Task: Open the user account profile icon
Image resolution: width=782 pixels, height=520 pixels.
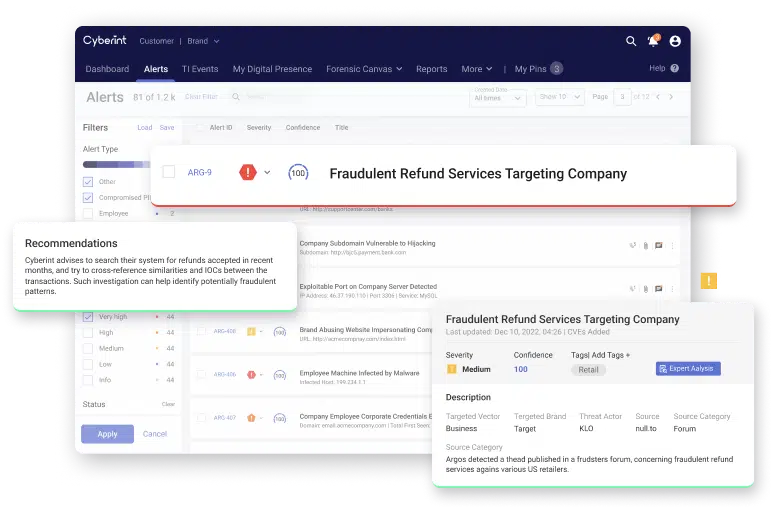Action: tap(675, 41)
